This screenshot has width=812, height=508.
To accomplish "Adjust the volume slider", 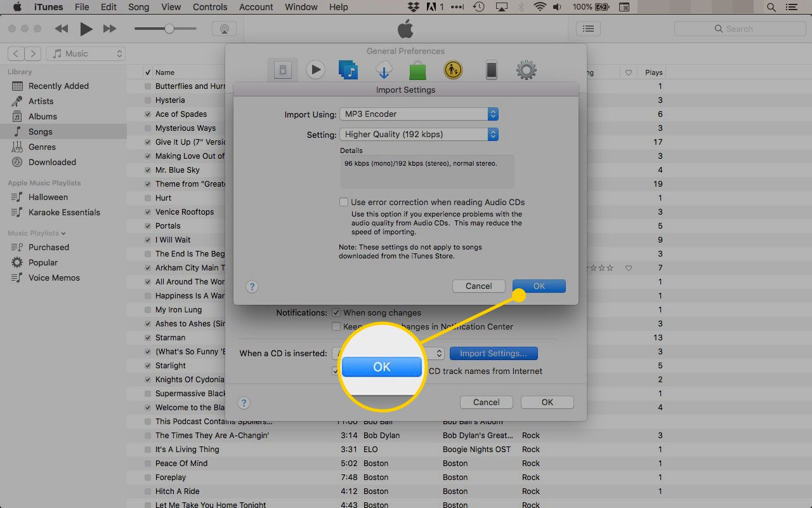I will coord(169,29).
